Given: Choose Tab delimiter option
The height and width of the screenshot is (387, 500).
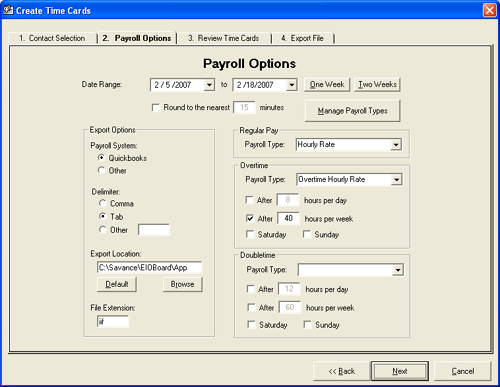Looking at the screenshot, I should (103, 216).
